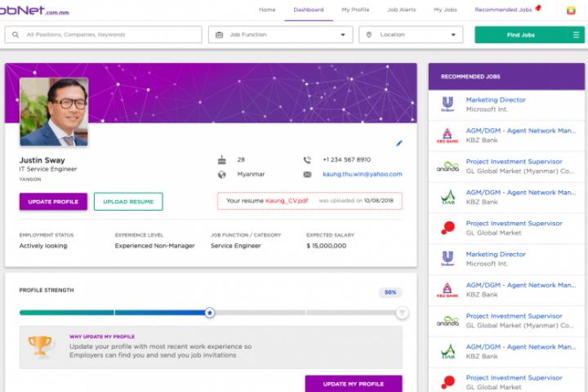
Task: Click the Service Engineer category text
Action: 235,246
